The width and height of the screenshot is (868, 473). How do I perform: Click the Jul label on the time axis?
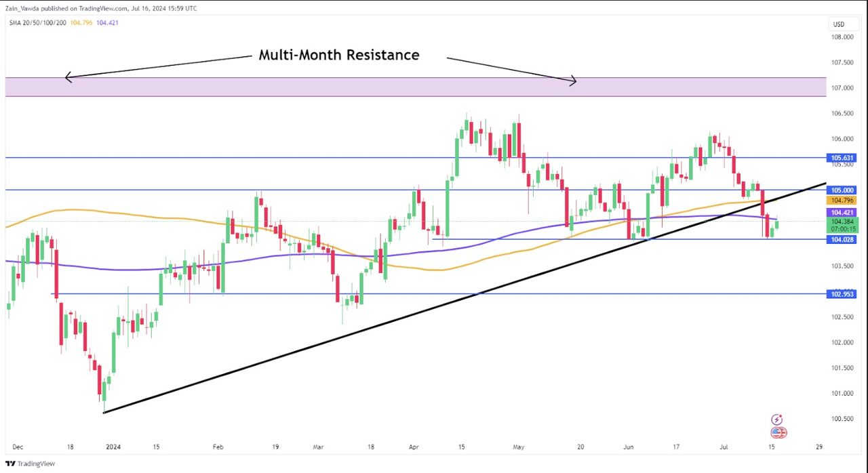tap(722, 447)
